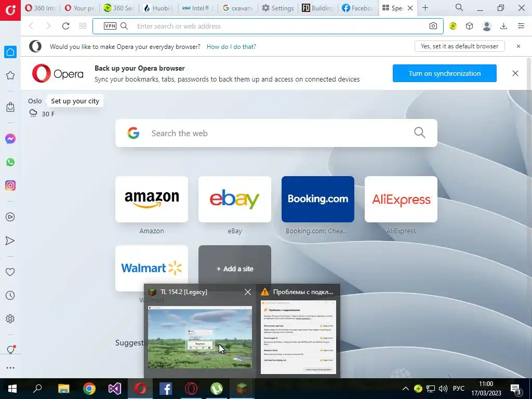532x399 pixels.
Task: Open the 360 extension icon in toolbar
Action: pos(453,26)
